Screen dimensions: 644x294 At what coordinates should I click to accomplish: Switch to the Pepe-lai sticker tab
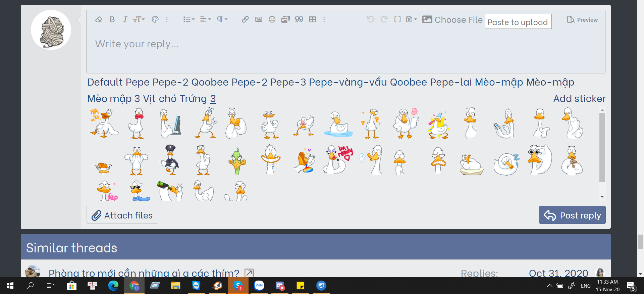click(x=451, y=82)
